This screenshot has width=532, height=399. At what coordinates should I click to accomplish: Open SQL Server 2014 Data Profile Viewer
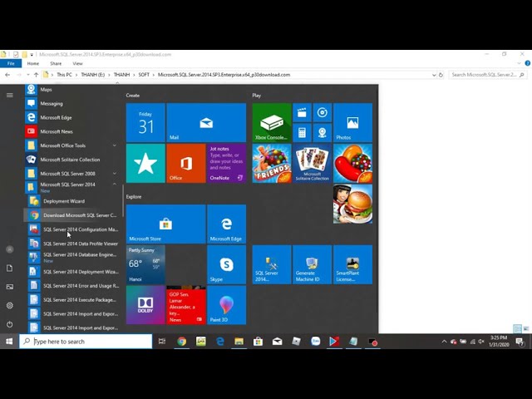coord(71,244)
